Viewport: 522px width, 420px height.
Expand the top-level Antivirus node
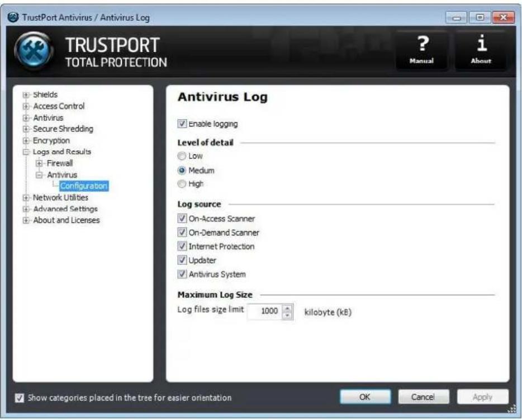point(26,118)
